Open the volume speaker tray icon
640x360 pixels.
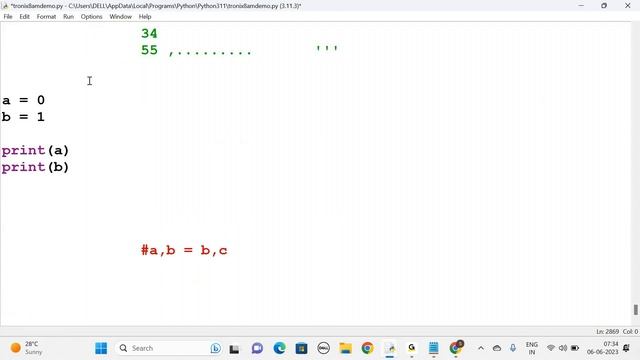[x=563, y=348]
